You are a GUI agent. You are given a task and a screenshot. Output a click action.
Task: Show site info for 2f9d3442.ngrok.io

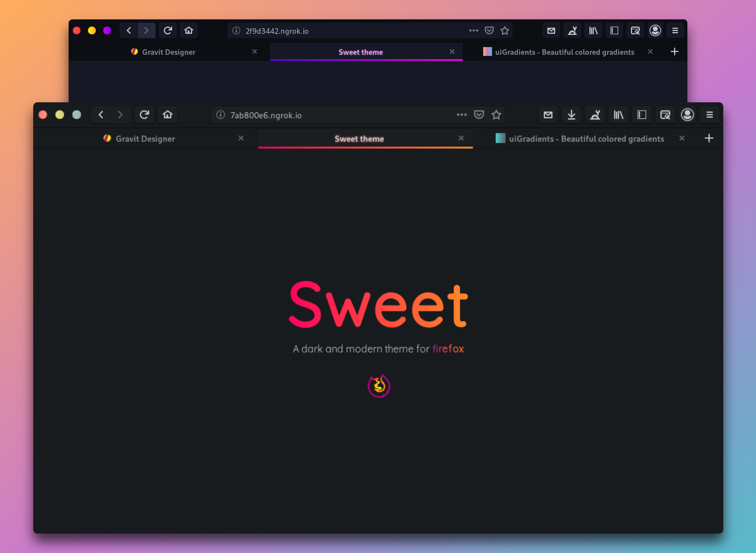click(236, 31)
